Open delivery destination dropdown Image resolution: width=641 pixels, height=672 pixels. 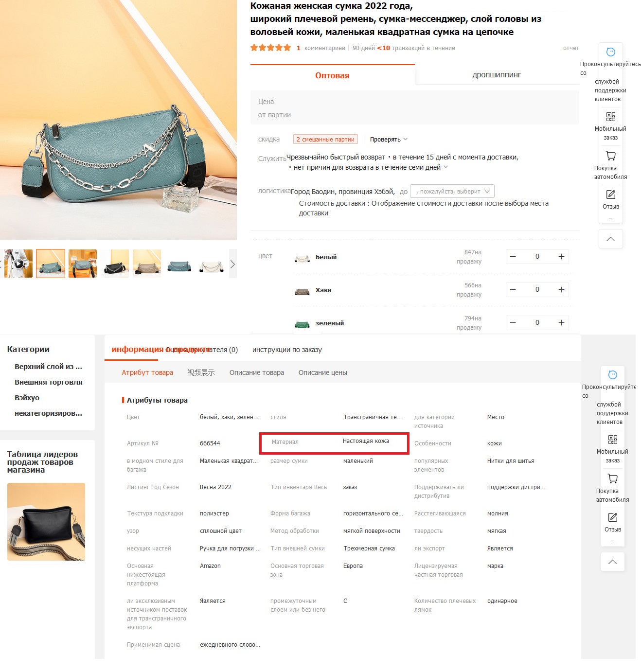[452, 192]
